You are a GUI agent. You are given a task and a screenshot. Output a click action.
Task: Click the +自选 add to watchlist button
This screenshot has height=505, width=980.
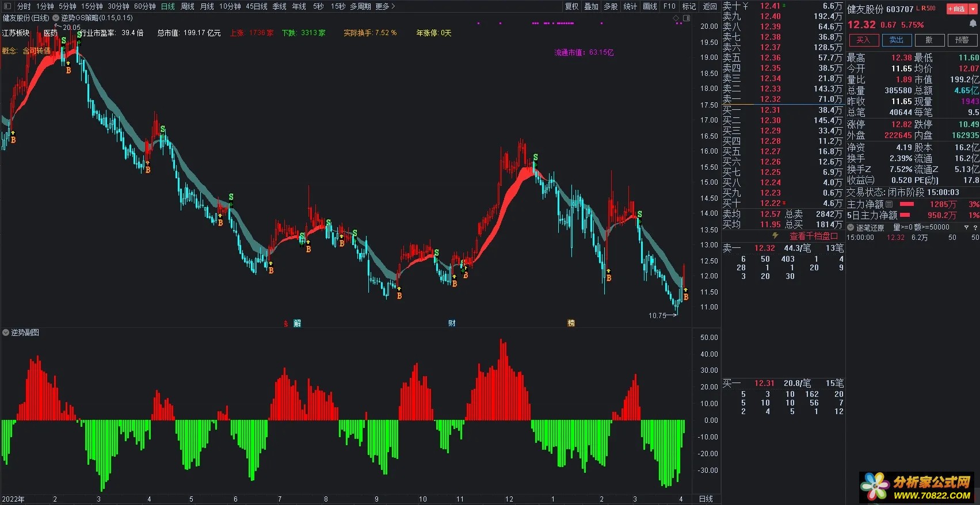[x=957, y=9]
